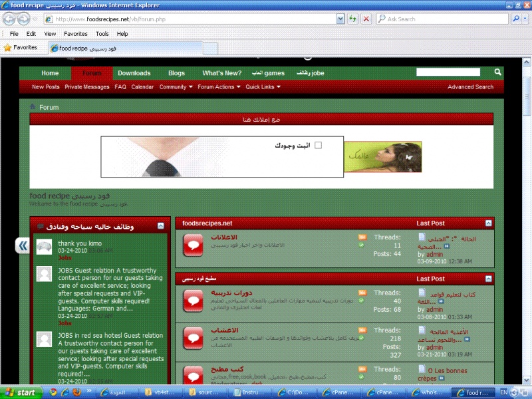
Task: Open the Forum Actions dropdown
Action: click(219, 86)
